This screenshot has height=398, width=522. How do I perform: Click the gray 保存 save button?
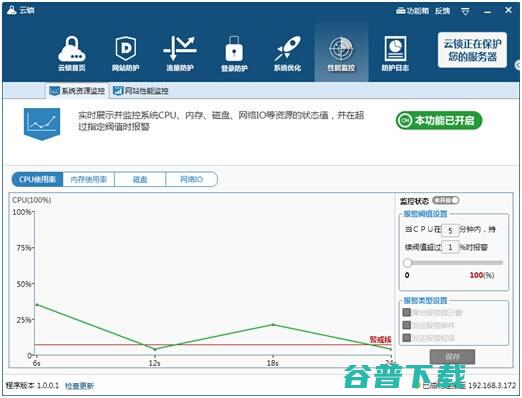[452, 357]
